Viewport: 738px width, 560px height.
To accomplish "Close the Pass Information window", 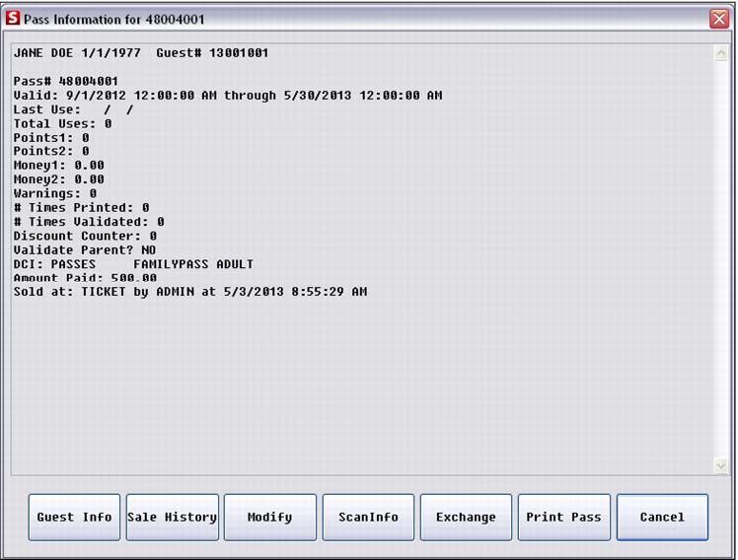I will pyautogui.click(x=717, y=19).
